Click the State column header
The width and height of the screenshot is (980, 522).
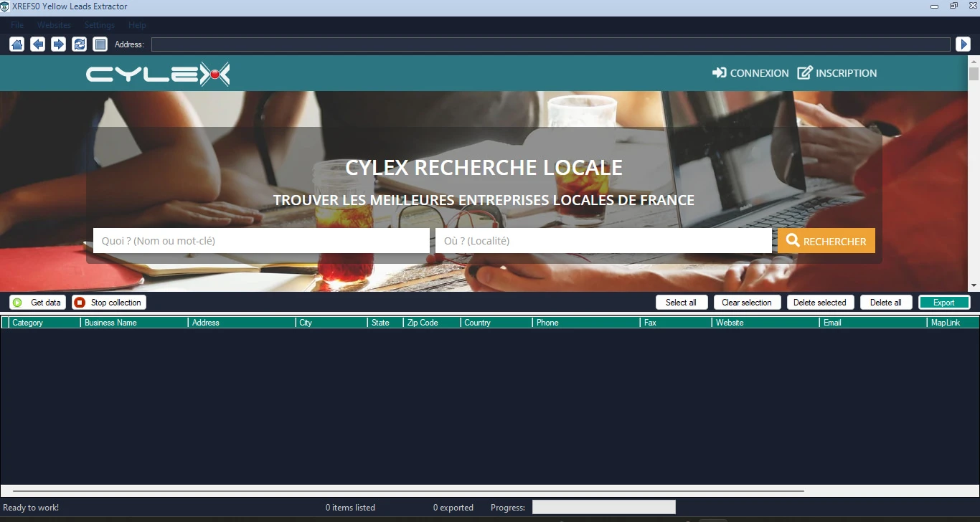[x=385, y=323]
